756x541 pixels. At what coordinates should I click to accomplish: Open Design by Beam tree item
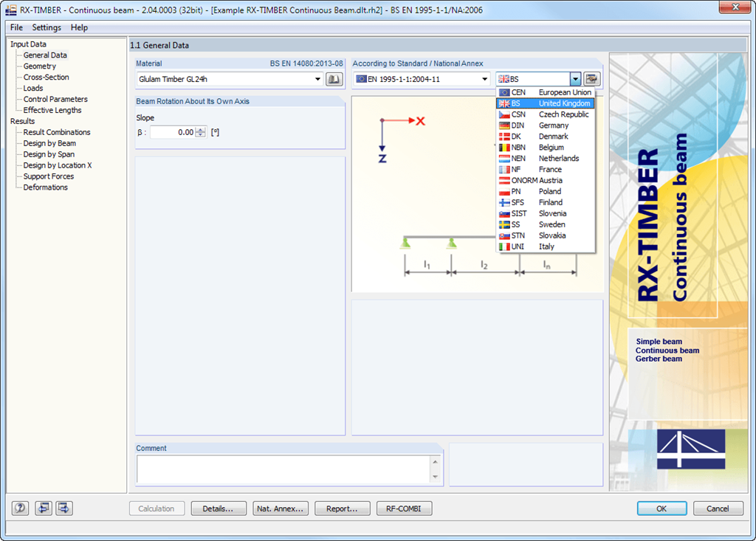tap(49, 143)
